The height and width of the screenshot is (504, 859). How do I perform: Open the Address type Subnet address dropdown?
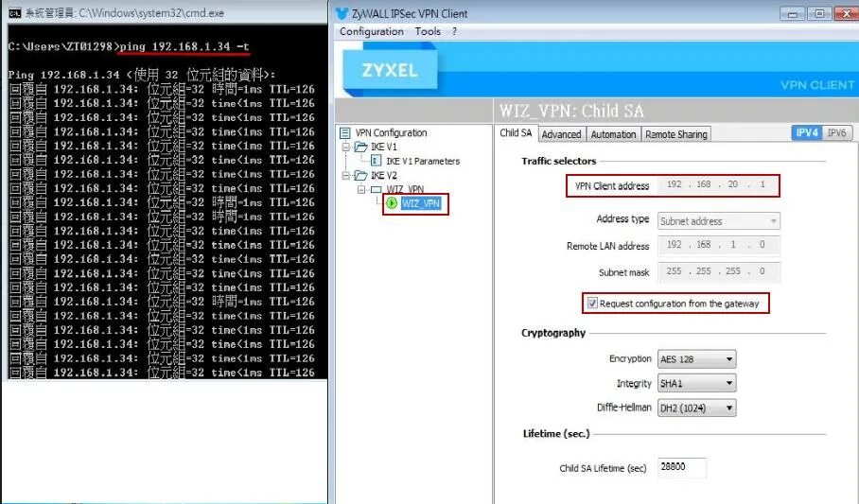(x=719, y=221)
